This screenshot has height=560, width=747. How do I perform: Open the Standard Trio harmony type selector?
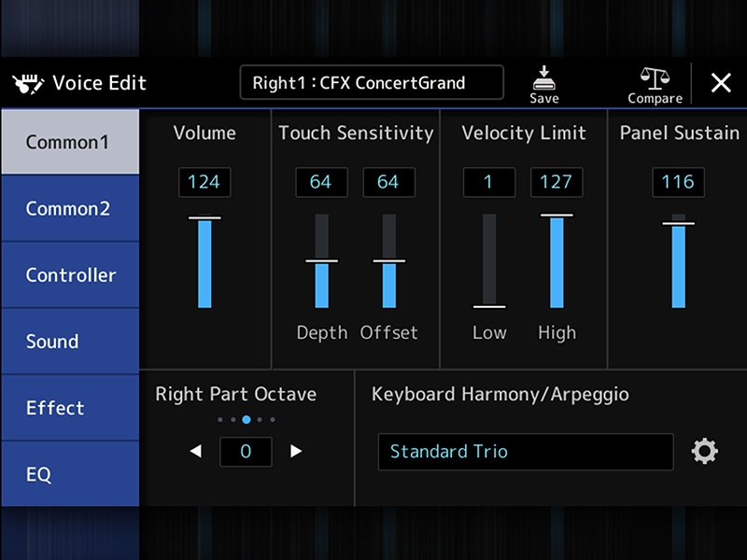coord(526,452)
